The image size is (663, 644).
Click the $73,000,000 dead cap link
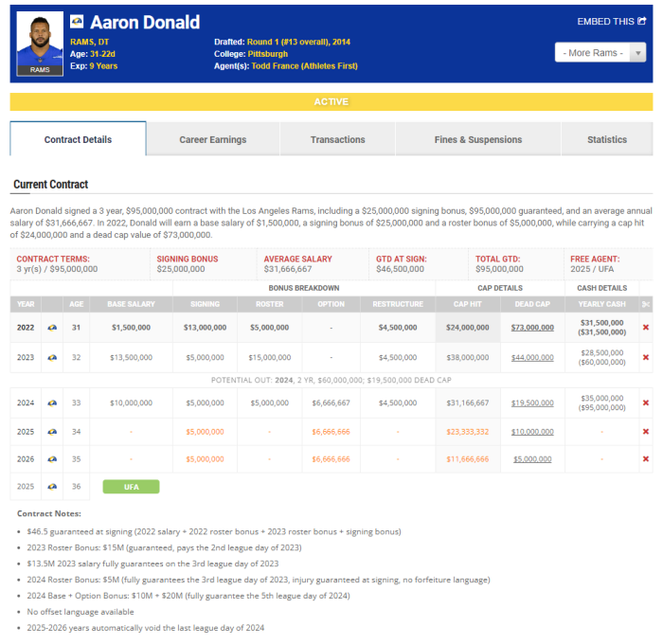(532, 327)
